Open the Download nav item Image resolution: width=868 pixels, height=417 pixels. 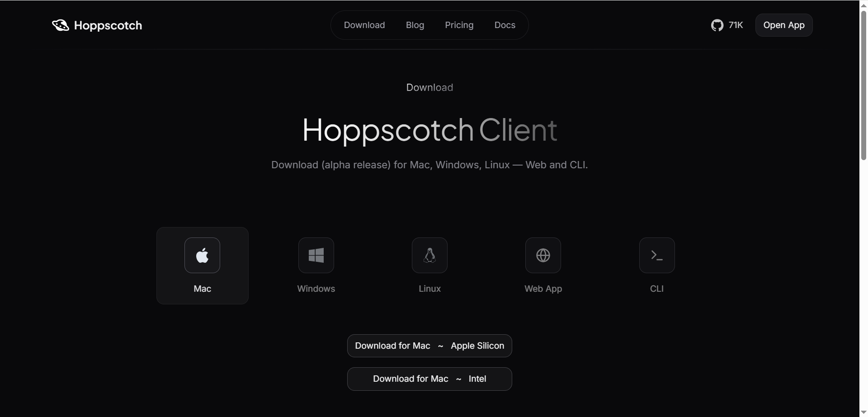click(364, 25)
